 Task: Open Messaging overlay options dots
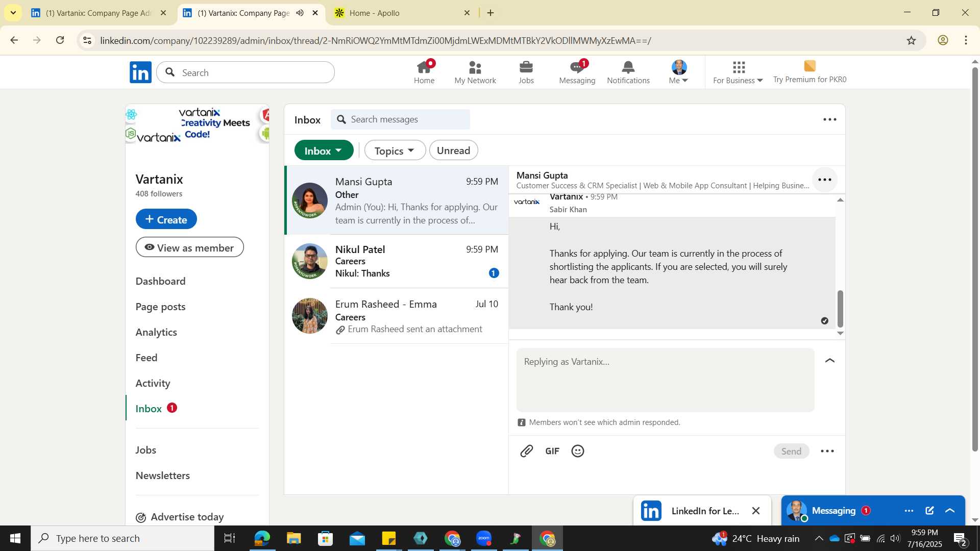[x=909, y=511]
